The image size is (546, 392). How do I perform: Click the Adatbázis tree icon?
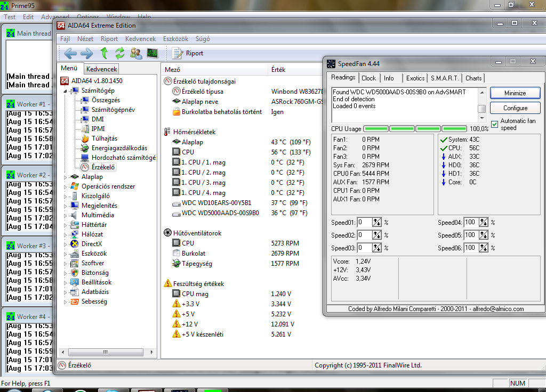coord(75,292)
